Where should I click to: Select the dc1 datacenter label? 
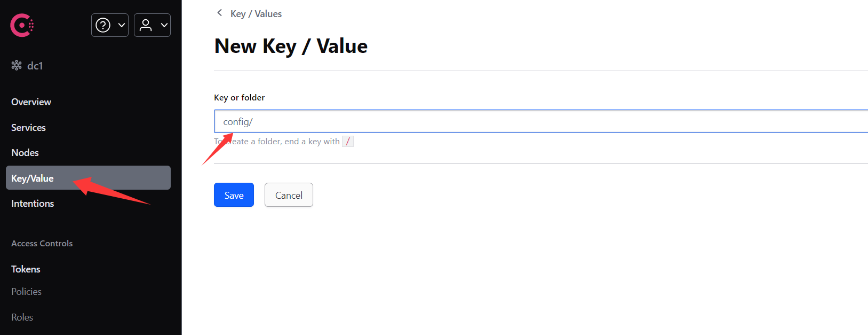click(35, 66)
